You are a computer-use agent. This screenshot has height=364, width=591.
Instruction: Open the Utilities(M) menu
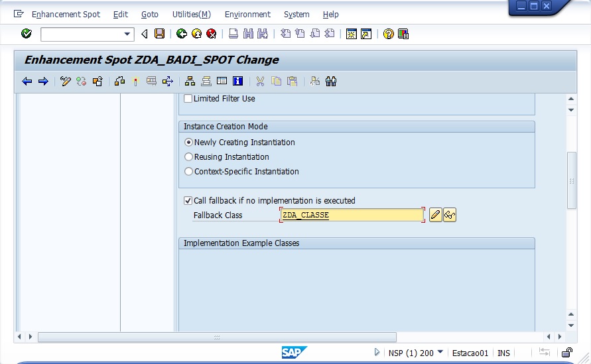(191, 14)
